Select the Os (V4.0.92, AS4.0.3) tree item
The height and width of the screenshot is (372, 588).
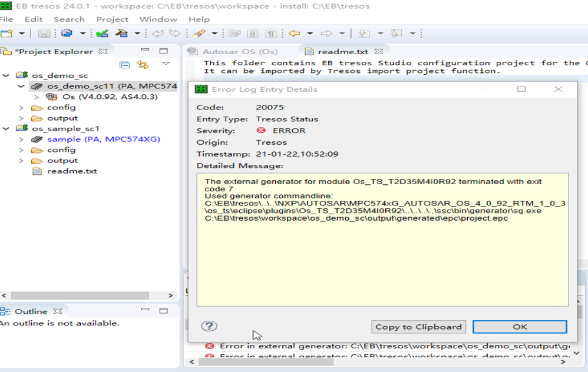click(x=82, y=97)
